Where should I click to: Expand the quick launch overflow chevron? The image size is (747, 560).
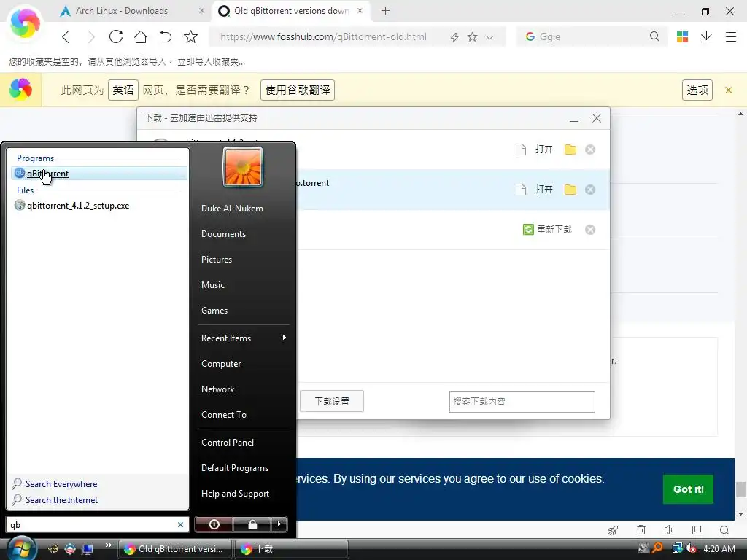point(108,545)
